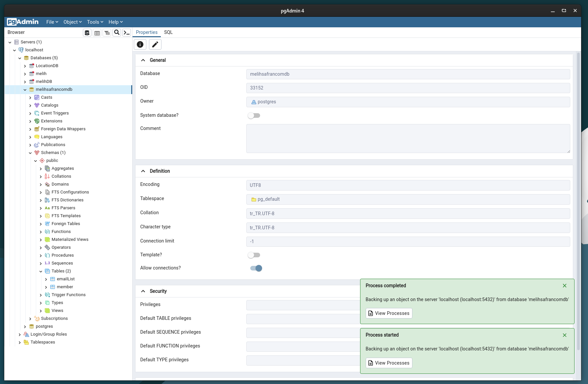Launch the PSQL Tool terminal icon

tap(127, 33)
